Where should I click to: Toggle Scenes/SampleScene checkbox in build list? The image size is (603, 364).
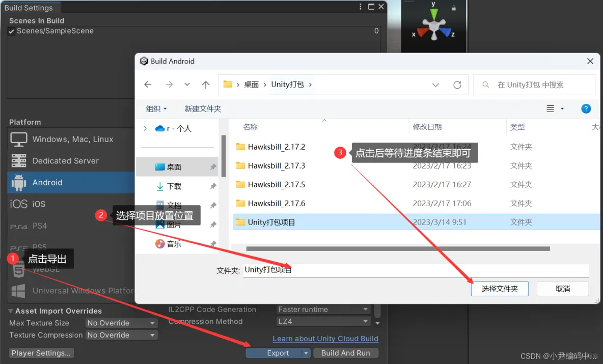(12, 31)
